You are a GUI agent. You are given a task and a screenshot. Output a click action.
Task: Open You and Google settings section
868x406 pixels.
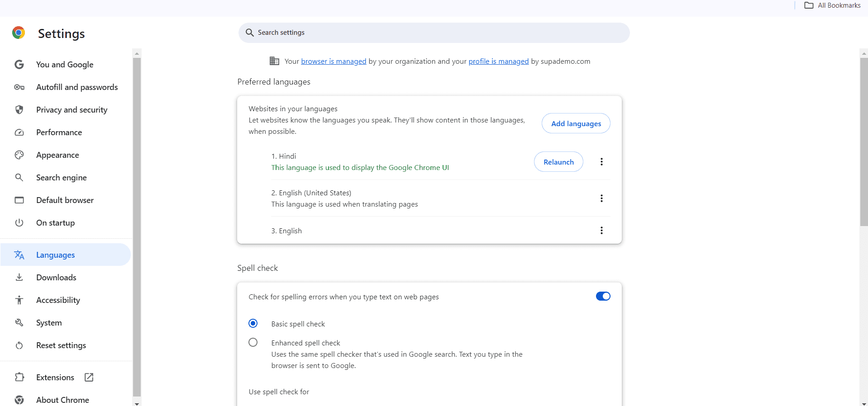click(x=65, y=64)
